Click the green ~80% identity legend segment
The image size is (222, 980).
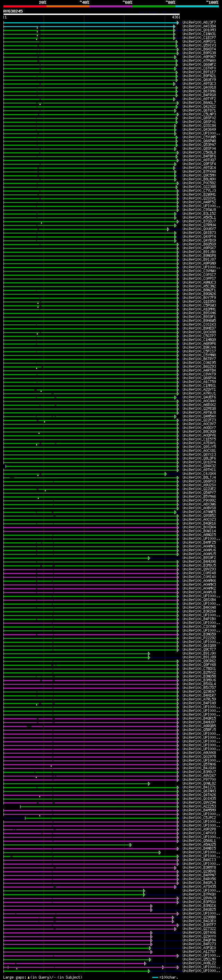(x=154, y=7)
